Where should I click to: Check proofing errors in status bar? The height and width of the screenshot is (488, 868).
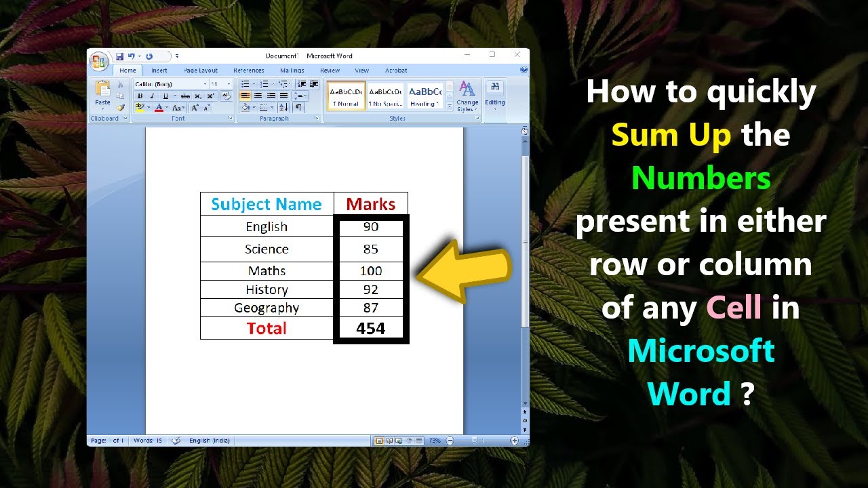tap(176, 441)
